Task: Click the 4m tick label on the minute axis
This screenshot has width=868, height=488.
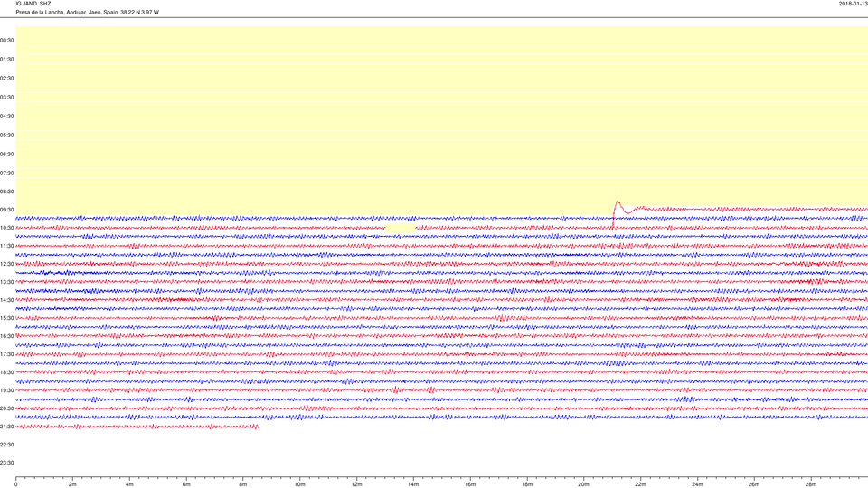Action: point(129,484)
